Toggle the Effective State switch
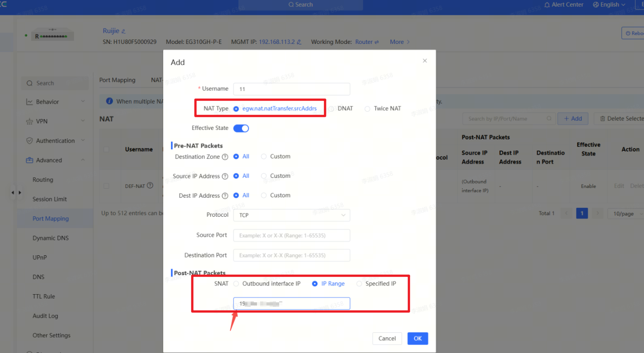The height and width of the screenshot is (353, 644). point(241,129)
